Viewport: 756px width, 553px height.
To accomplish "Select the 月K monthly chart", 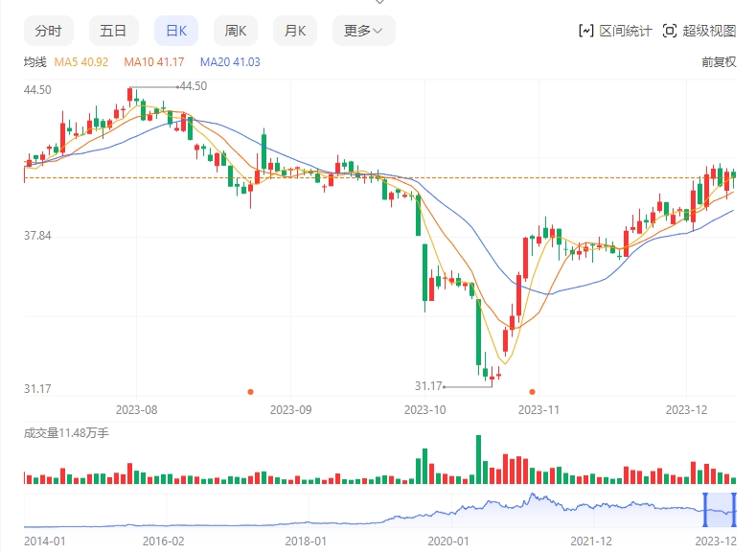I will [x=295, y=31].
